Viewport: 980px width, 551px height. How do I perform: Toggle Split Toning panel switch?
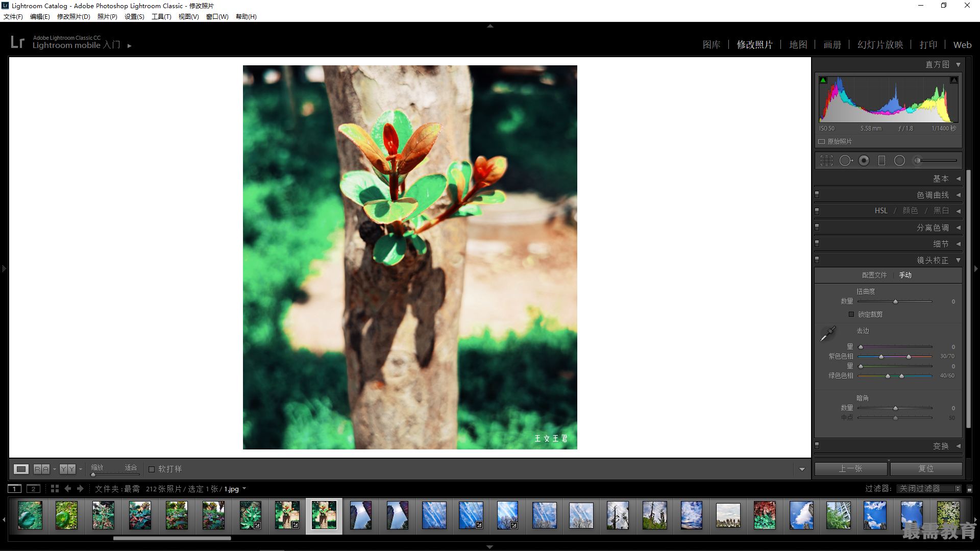pos(817,227)
